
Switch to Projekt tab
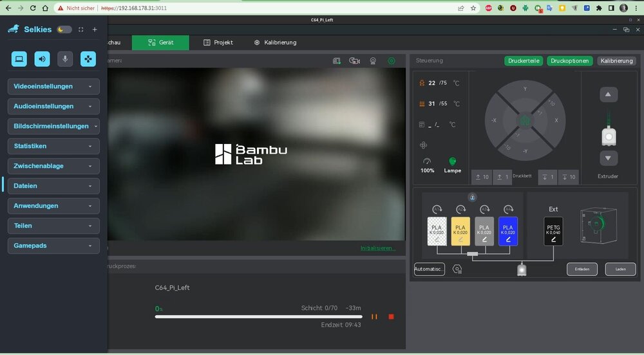point(218,42)
